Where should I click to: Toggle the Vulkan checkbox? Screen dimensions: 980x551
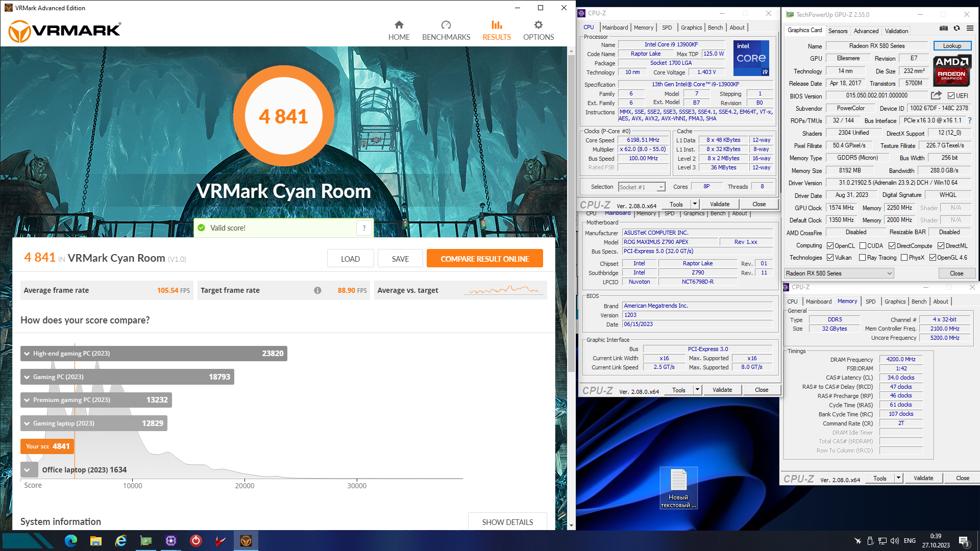830,258
